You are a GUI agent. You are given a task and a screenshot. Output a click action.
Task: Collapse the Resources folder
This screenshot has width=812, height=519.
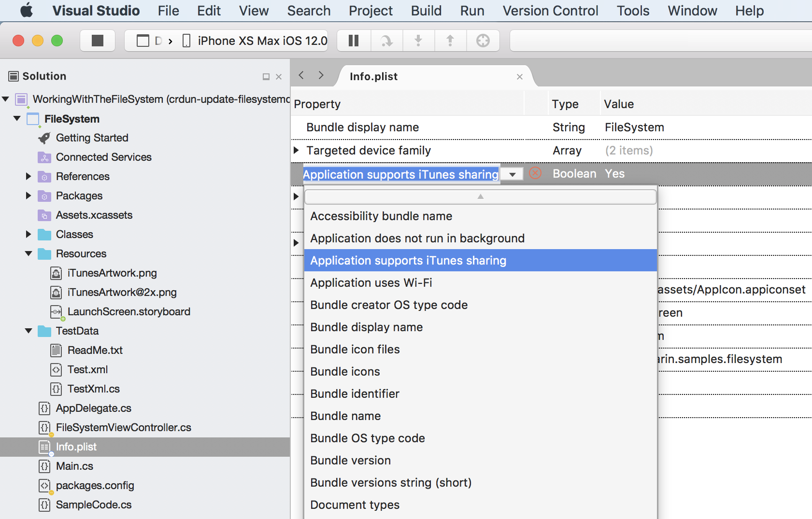[x=28, y=254]
